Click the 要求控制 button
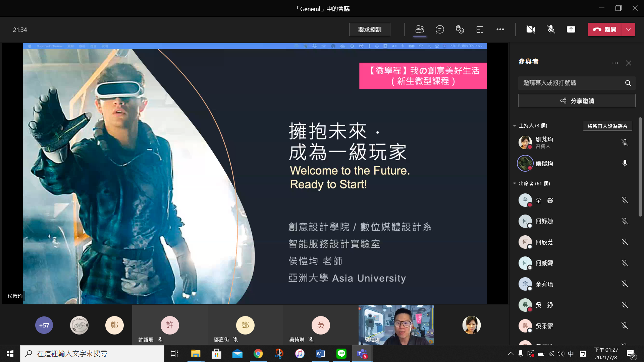644x362 pixels. coord(370,29)
